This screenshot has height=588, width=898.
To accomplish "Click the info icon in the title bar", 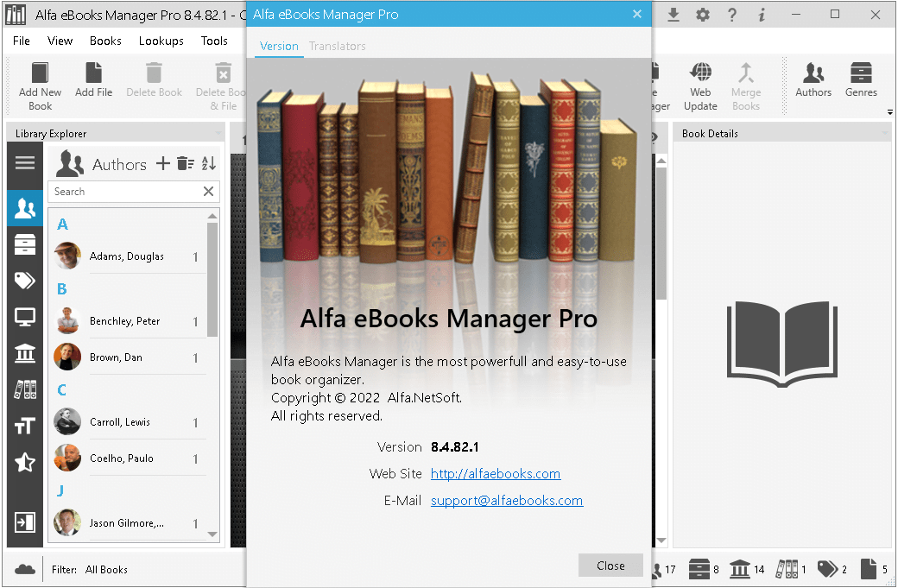I will click(761, 15).
